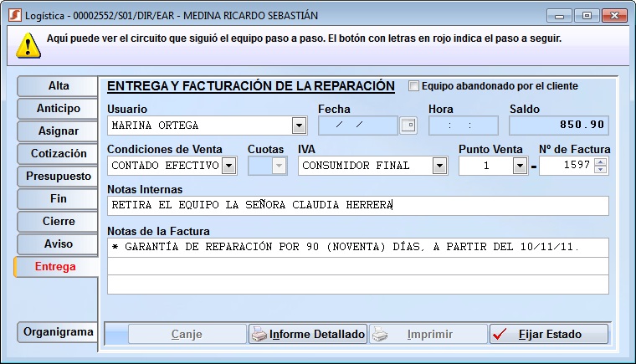Switch to the Alta step tab
Image resolution: width=636 pixels, height=364 pixels.
pyautogui.click(x=59, y=86)
